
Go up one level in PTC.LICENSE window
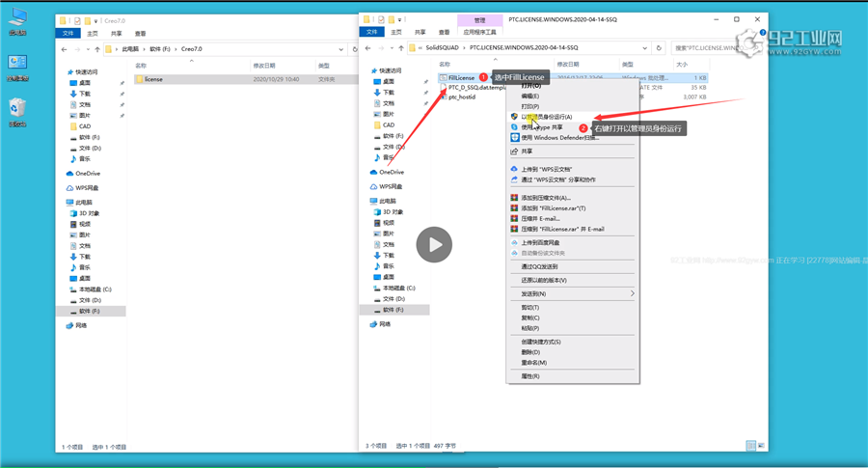click(401, 48)
